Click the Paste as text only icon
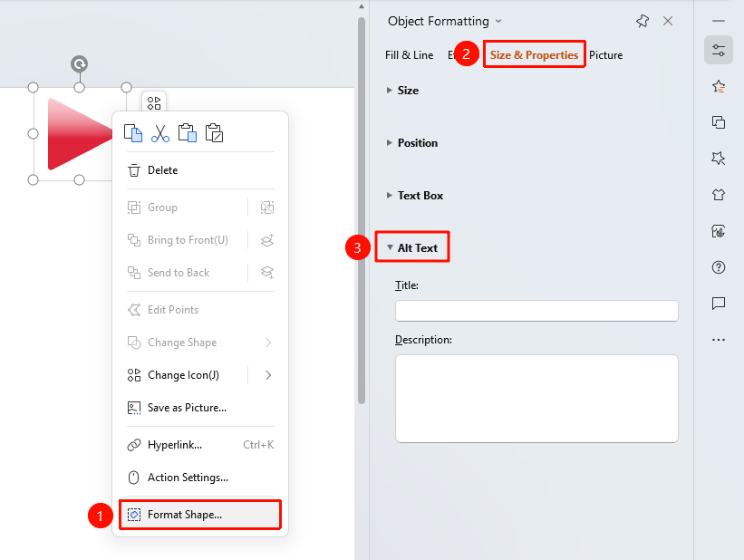The width and height of the screenshot is (744, 560). click(215, 133)
